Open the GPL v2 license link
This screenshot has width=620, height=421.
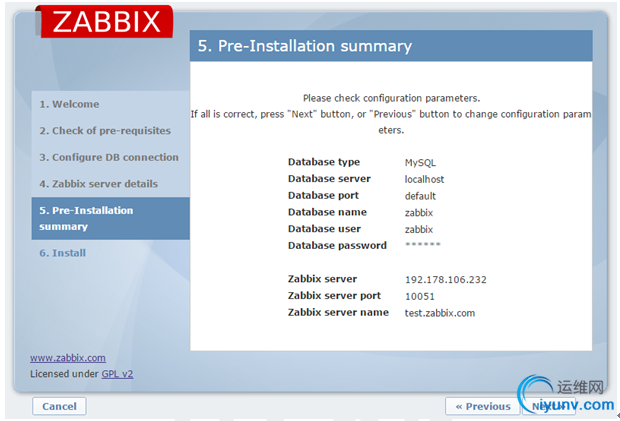click(x=117, y=374)
